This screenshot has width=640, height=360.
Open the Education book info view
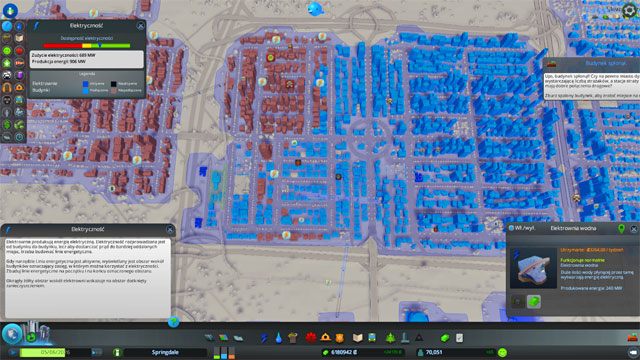pos(19,38)
